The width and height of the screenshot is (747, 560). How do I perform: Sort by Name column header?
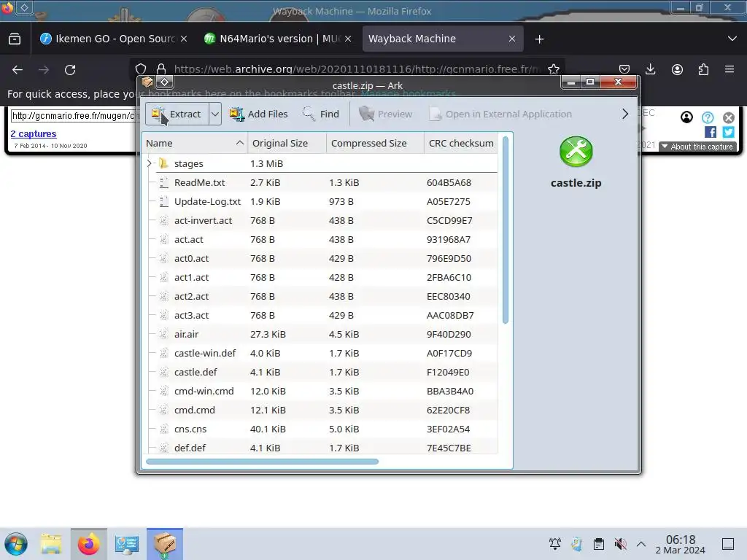pyautogui.click(x=194, y=144)
